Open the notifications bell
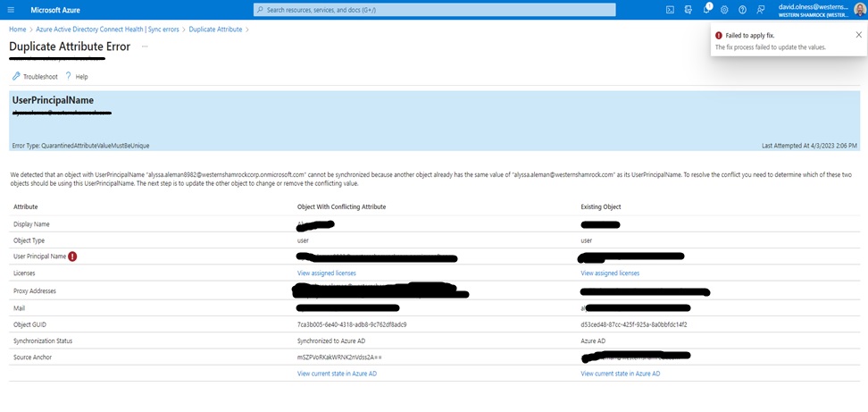 (707, 10)
